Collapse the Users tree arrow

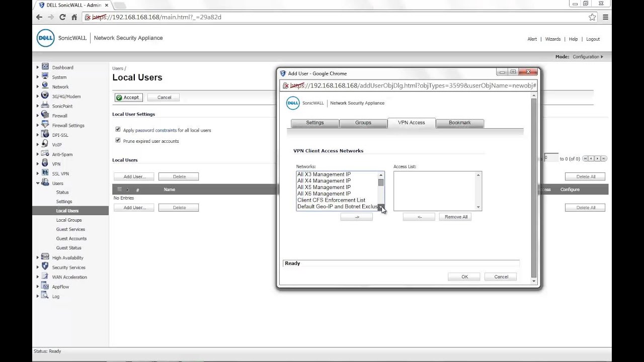[37, 184]
